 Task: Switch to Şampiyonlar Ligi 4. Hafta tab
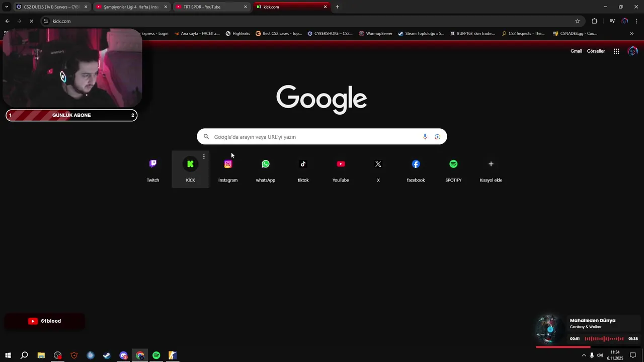[x=132, y=7]
